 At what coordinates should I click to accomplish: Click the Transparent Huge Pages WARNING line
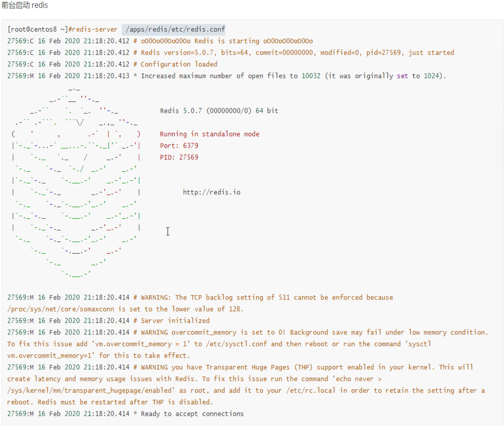point(306,367)
